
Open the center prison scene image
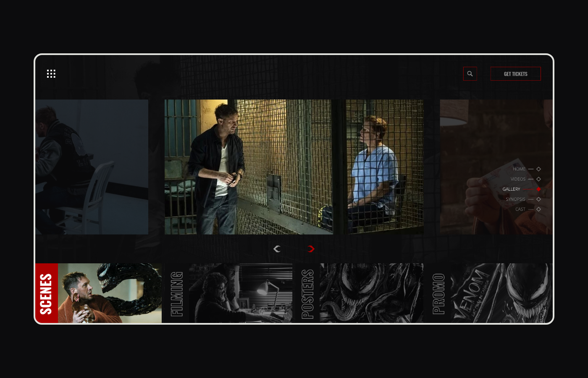coord(294,167)
